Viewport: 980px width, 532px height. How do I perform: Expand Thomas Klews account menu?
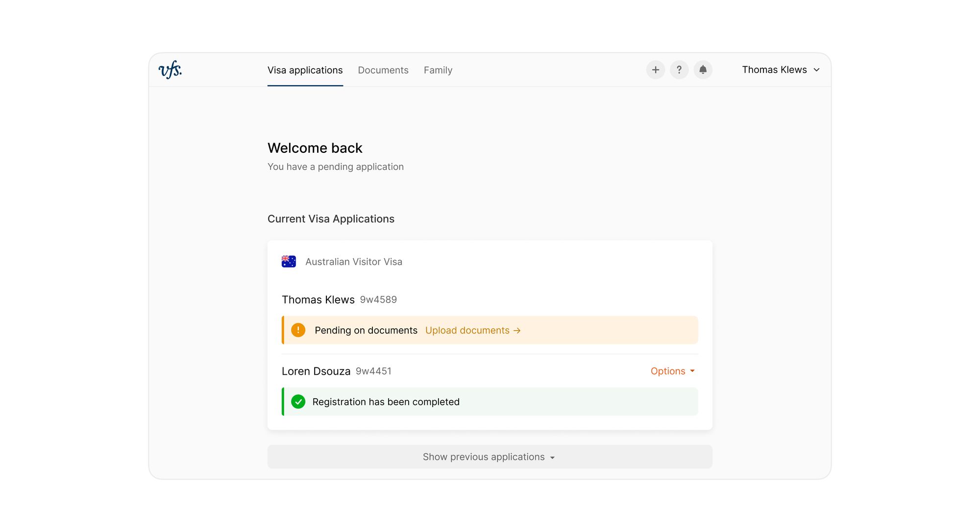pyautogui.click(x=781, y=70)
